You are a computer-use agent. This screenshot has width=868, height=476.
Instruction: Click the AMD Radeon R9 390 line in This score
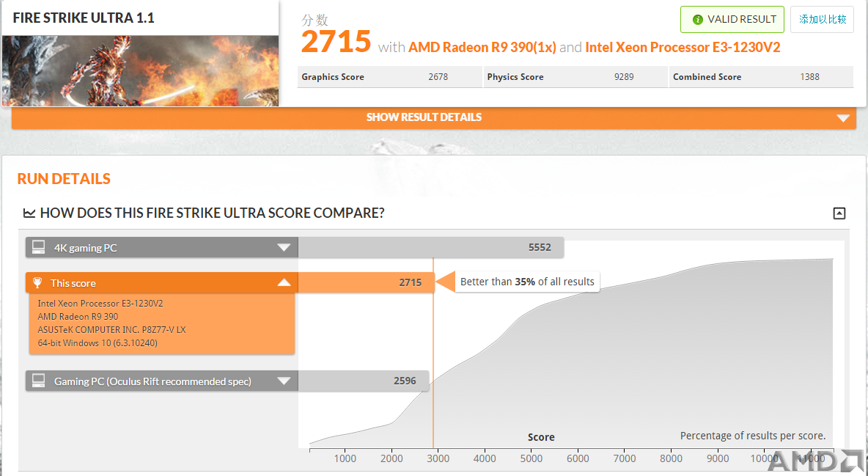point(78,316)
